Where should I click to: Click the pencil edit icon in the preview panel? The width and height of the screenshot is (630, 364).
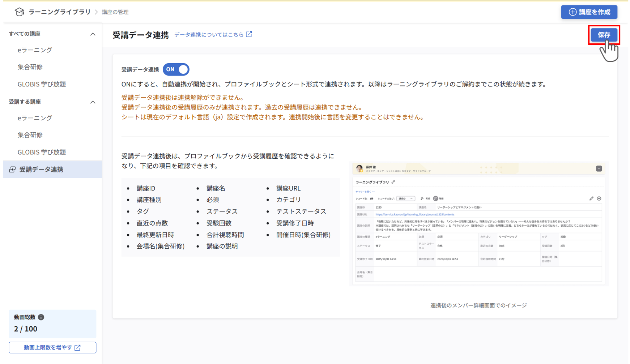pos(592,198)
